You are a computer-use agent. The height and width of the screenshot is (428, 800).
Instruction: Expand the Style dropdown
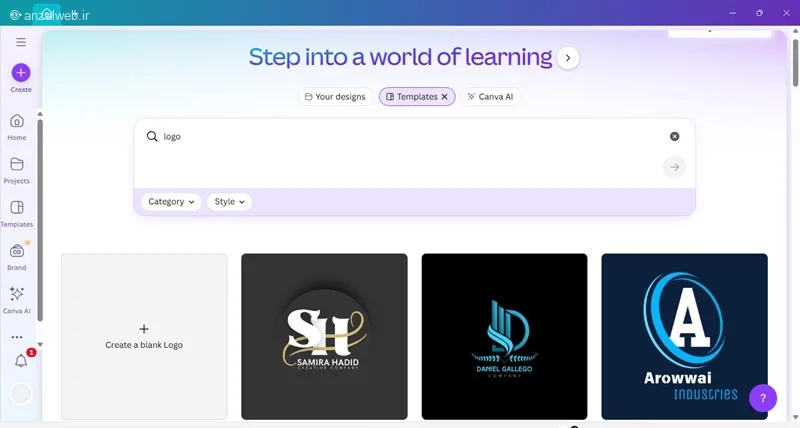point(229,202)
